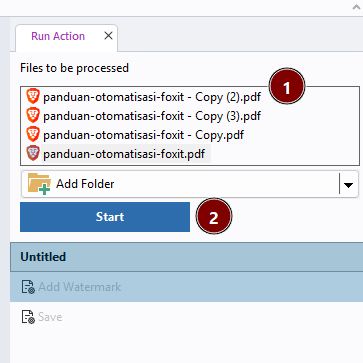Select panduan-otomatisasi-foxit - Copy (3).pdf file
This screenshot has width=363, height=363.
pyautogui.click(x=152, y=116)
